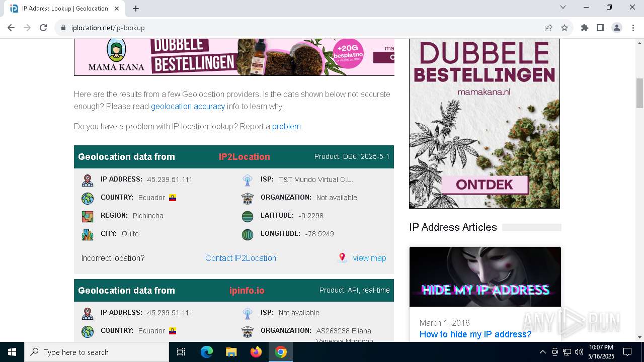Open a new browser tab
Viewport: 644px width, 362px height.
coord(136,9)
